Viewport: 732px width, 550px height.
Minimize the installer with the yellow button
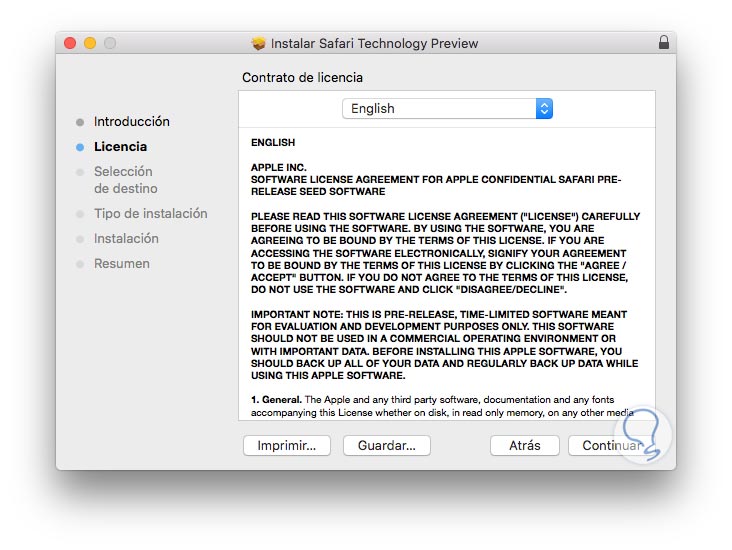click(x=90, y=43)
